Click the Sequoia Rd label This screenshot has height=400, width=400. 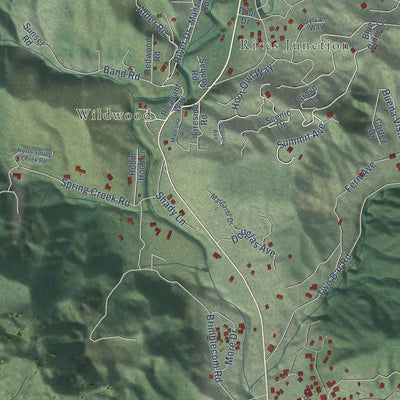click(x=200, y=74)
